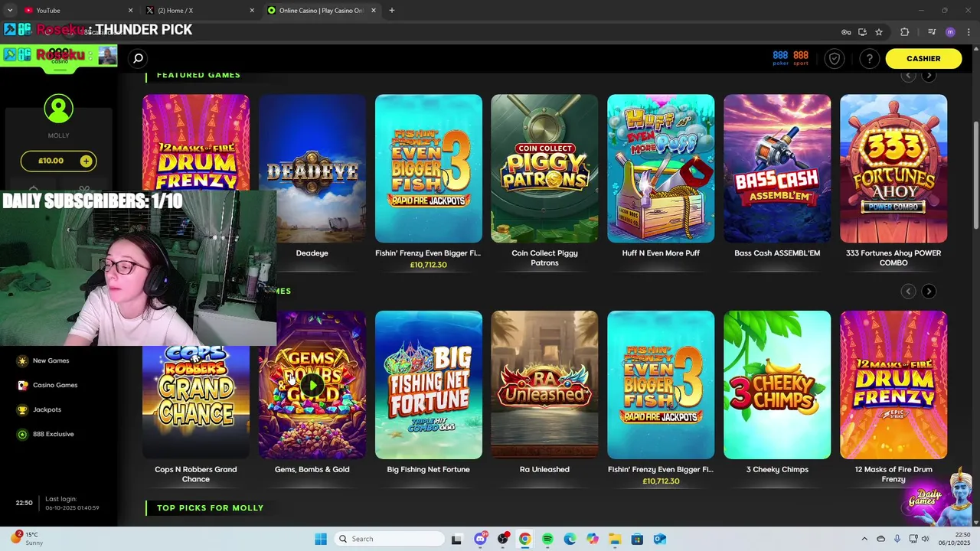The image size is (980, 551).
Task: Advance second game row with right arrow
Action: point(929,291)
